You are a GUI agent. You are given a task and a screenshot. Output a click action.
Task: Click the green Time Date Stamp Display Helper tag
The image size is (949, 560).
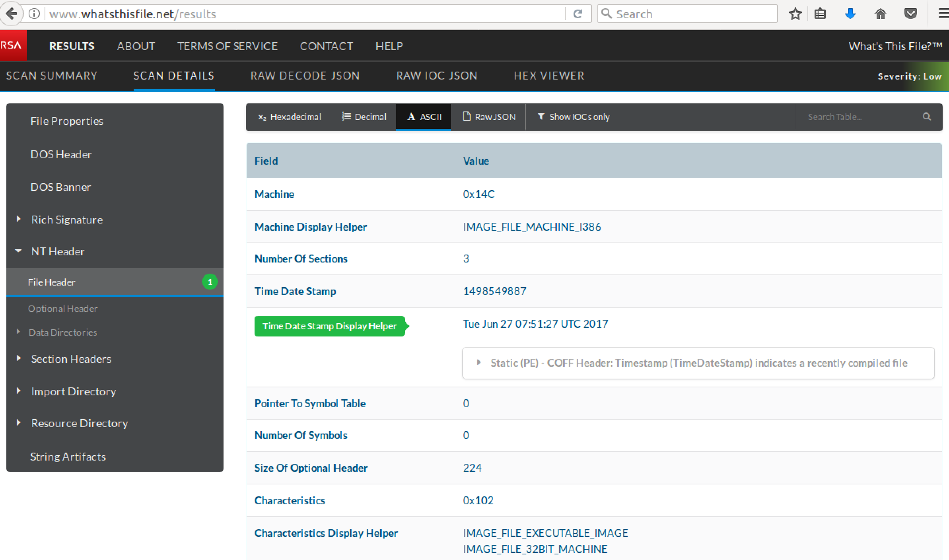pos(330,326)
